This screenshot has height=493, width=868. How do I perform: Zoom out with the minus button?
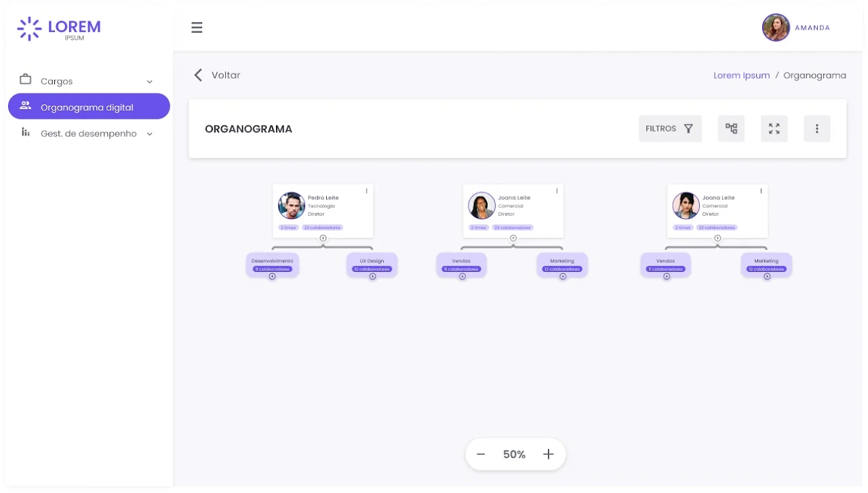481,454
